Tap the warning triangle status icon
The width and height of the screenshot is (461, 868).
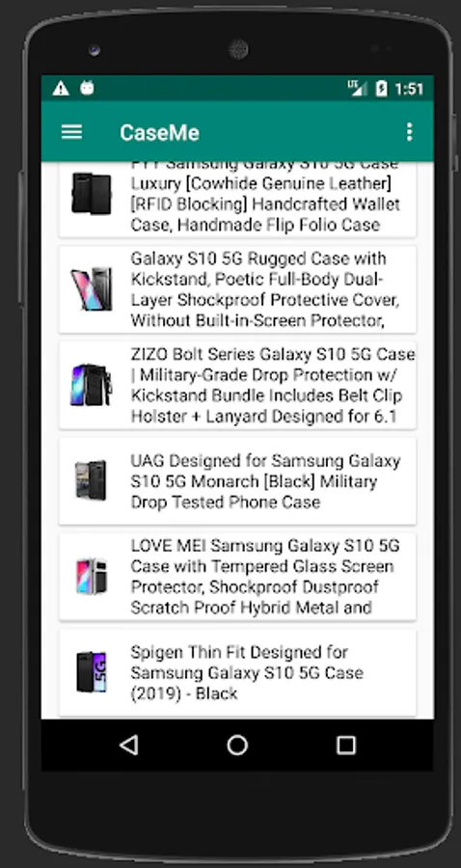coord(61,88)
